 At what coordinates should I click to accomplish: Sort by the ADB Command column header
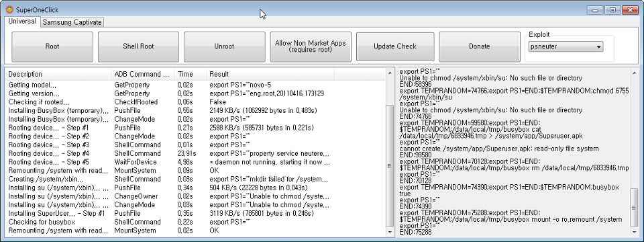coord(142,74)
